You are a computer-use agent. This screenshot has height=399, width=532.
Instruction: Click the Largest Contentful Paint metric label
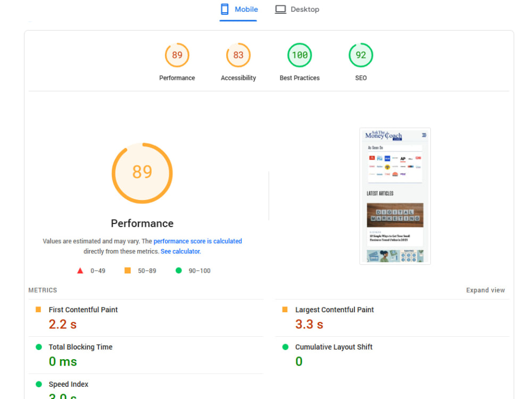point(335,310)
